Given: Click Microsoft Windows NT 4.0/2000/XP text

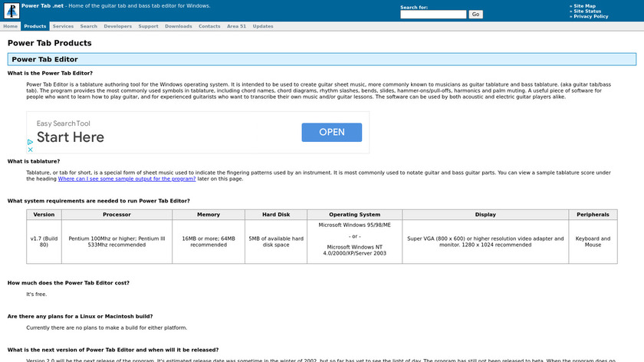Looking at the screenshot, I should pyautogui.click(x=354, y=250).
